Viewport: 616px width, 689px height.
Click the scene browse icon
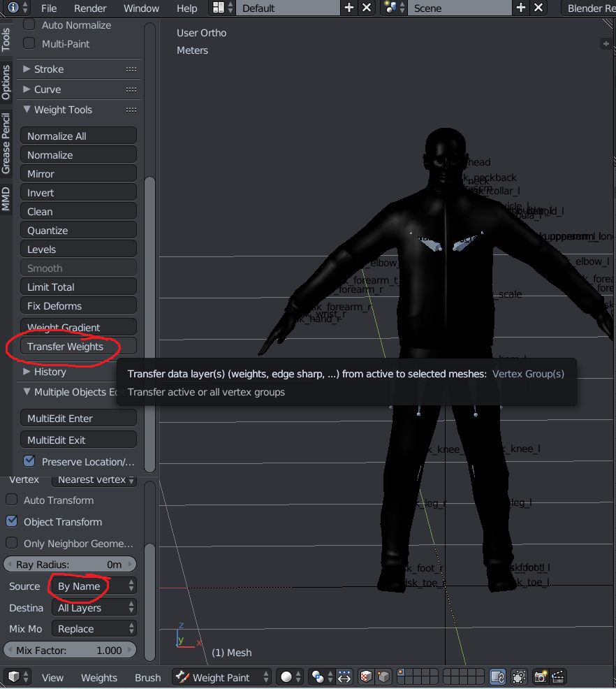pos(394,8)
